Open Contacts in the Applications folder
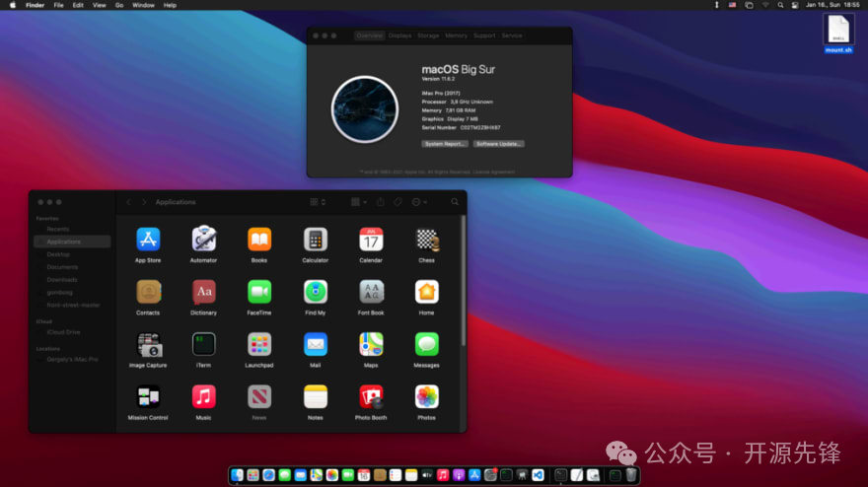 [x=148, y=292]
